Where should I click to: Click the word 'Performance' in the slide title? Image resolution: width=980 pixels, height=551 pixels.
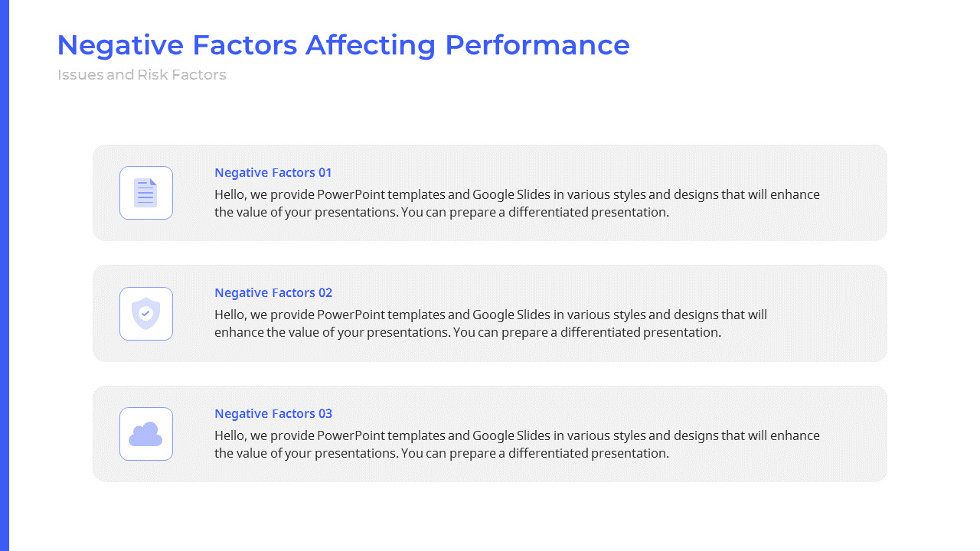(537, 45)
